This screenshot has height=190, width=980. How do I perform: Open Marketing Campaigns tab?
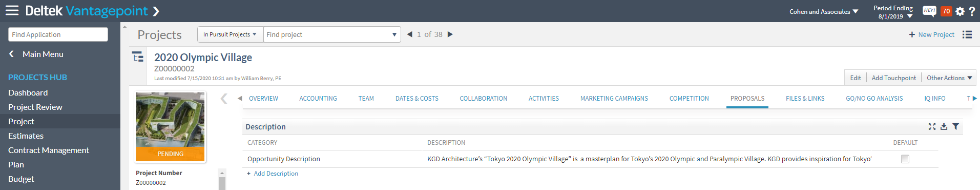pos(614,99)
